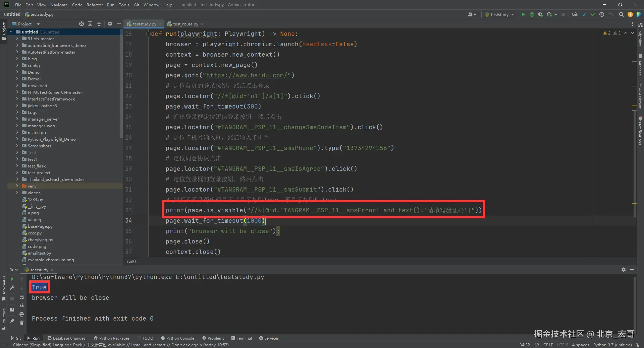Open the profiler run icon
The image size is (644, 348).
pyautogui.click(x=549, y=14)
